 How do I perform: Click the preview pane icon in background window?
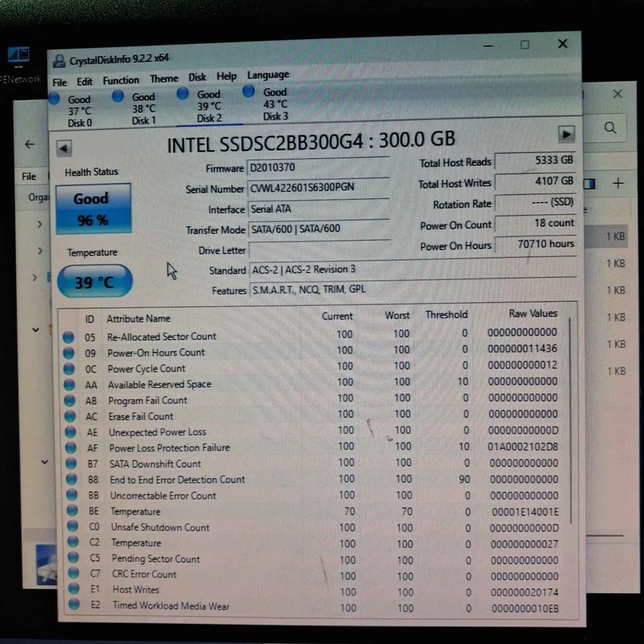590,184
